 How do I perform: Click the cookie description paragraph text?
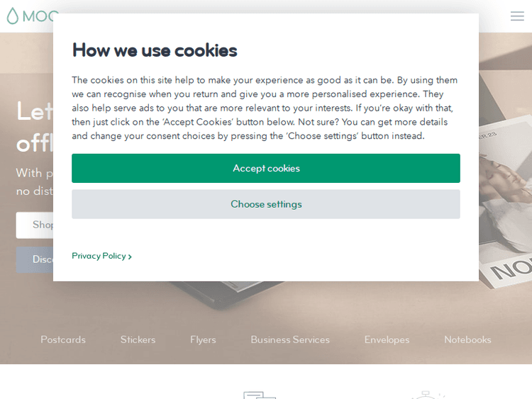tap(265, 108)
